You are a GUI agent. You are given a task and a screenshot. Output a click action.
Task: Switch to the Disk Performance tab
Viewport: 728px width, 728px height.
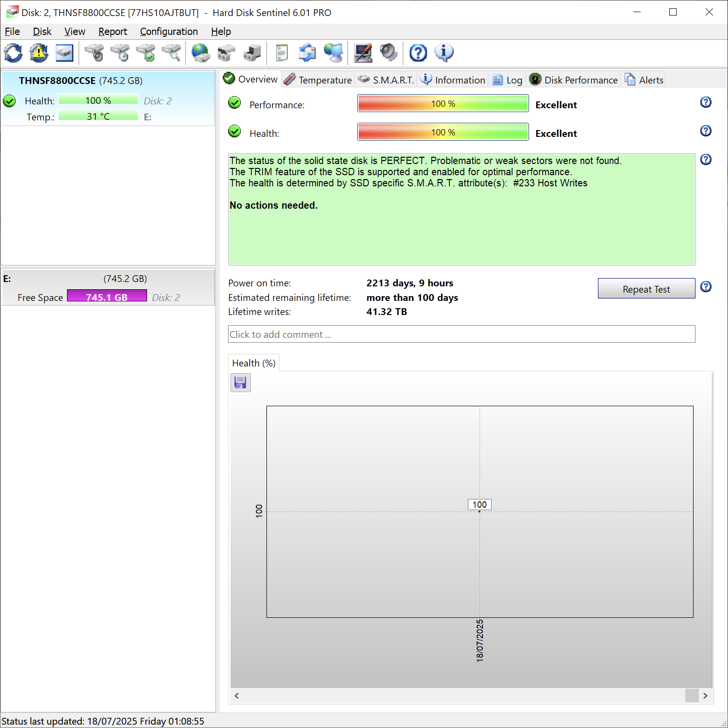pos(574,80)
